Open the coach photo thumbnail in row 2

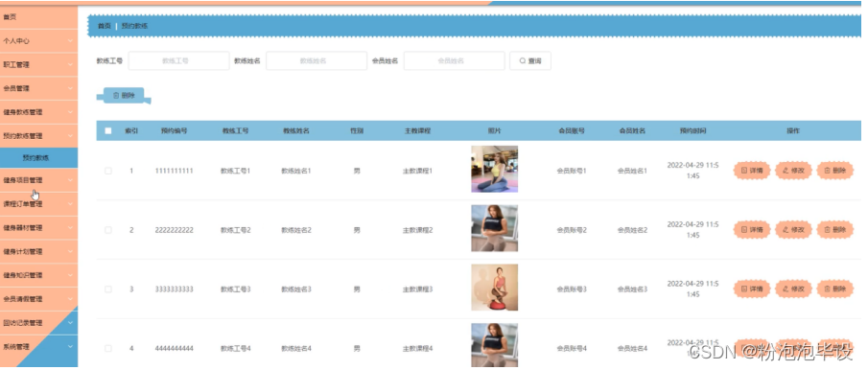pos(494,228)
